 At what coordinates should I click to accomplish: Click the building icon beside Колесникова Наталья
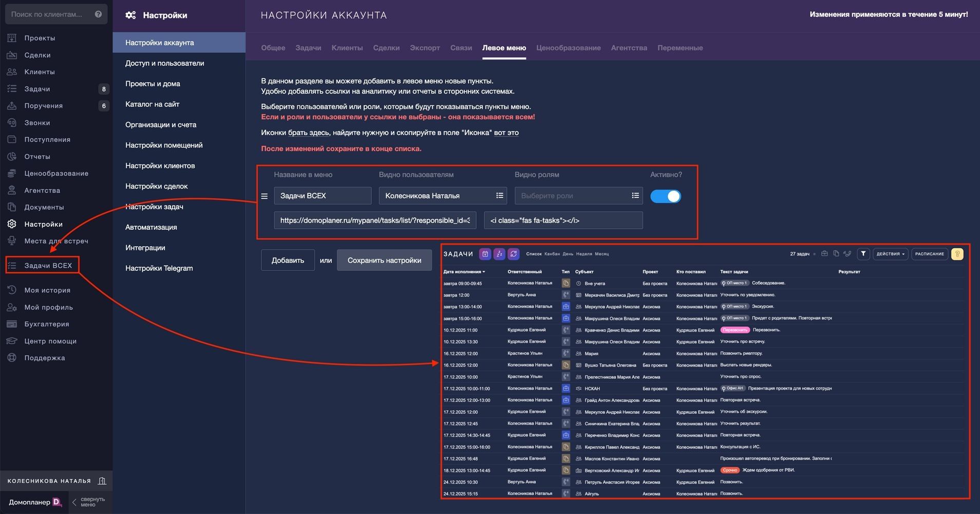click(x=102, y=481)
